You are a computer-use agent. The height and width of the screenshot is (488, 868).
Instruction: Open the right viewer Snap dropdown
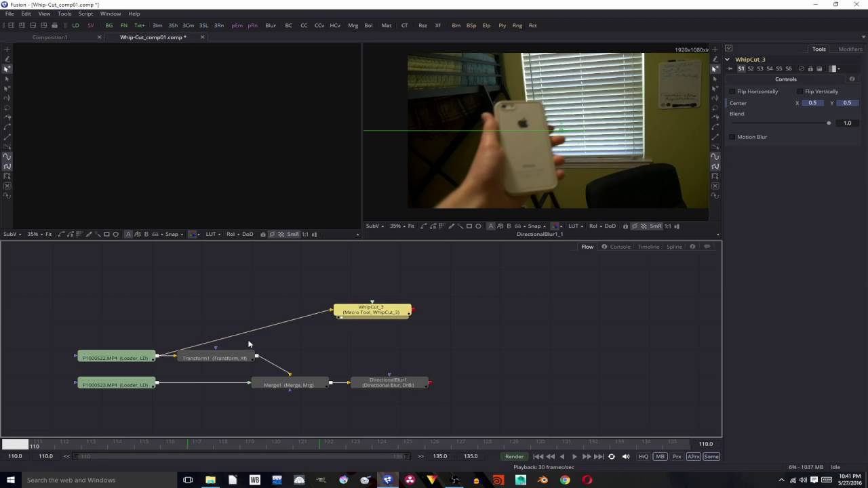[x=536, y=226]
